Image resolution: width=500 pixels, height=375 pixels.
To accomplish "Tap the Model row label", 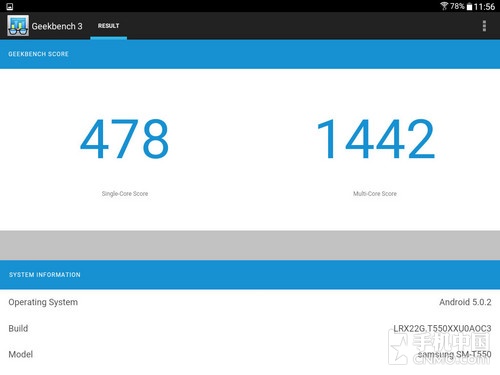I will click(x=21, y=354).
